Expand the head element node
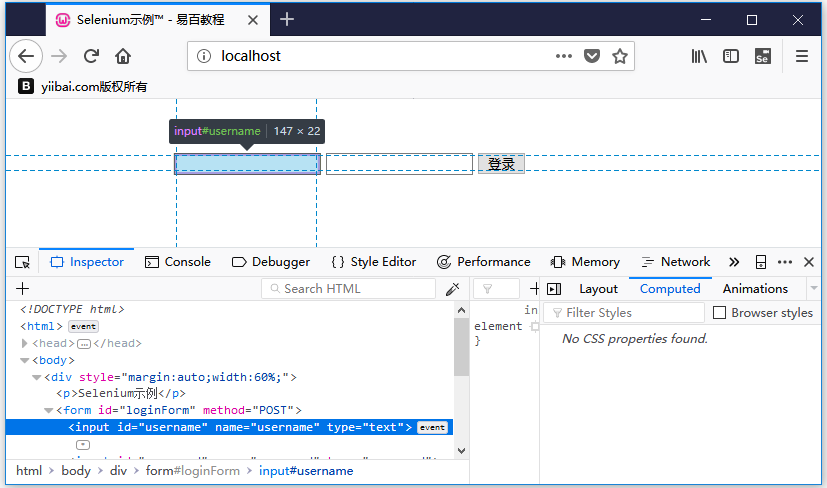This screenshot has height=488, width=827. pos(24,343)
